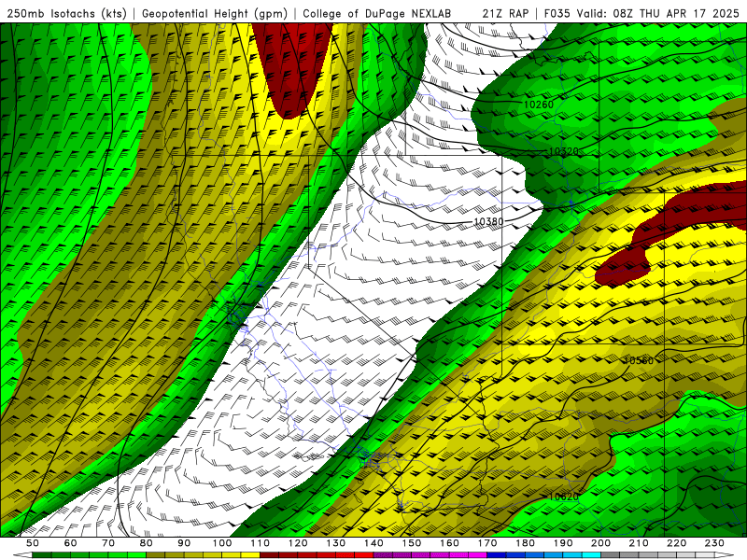Click the 90 value on the color scale
This screenshot has height=560, width=747.
click(184, 543)
